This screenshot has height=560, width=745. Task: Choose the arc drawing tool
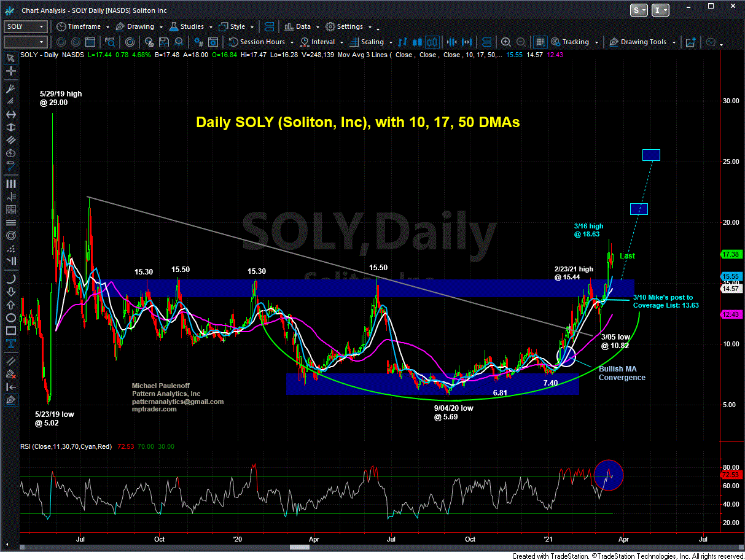10,279
